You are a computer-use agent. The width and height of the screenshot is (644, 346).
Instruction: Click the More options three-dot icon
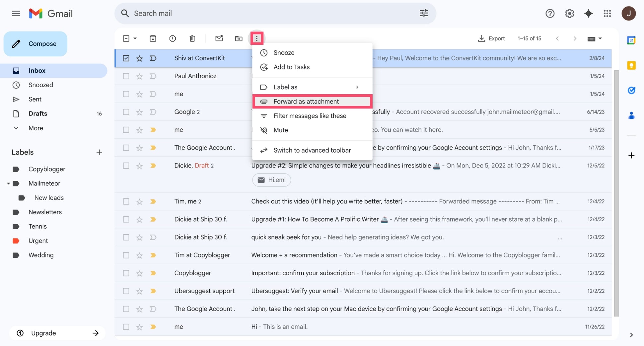click(x=256, y=38)
